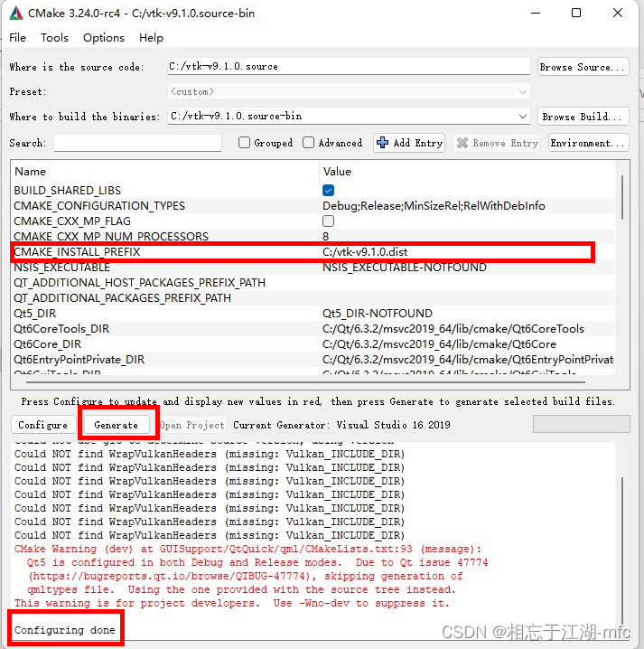The width and height of the screenshot is (644, 649).
Task: Click the cache table horizontal scrollbar
Action: 305,382
